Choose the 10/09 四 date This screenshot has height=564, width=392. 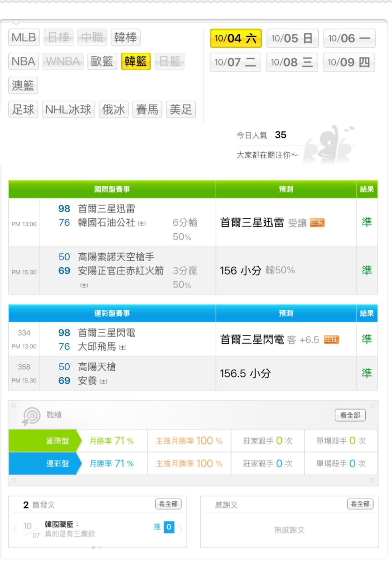pyautogui.click(x=348, y=63)
